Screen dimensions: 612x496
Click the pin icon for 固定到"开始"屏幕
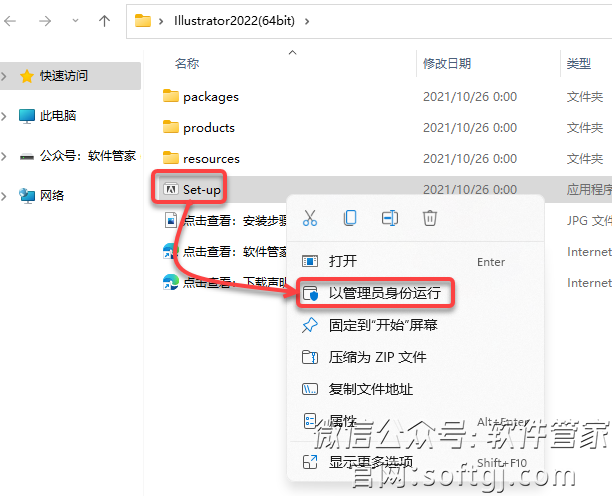pyautogui.click(x=310, y=325)
